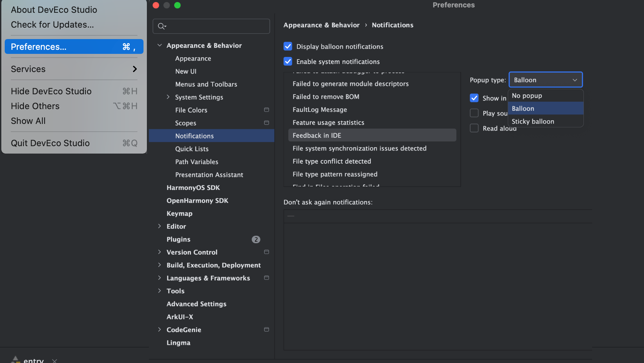Disable Enable system notifications checkbox
644x363 pixels.
[x=288, y=61]
